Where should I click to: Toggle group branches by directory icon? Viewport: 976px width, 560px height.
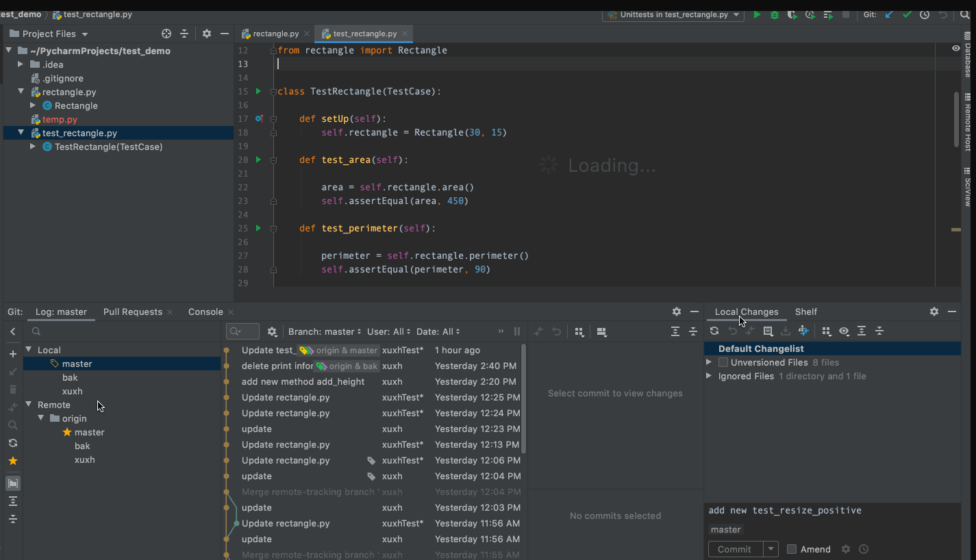pos(13,483)
